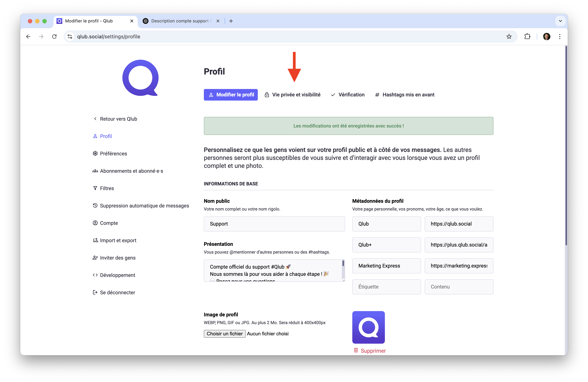Click the add-person icon beside Inviter des gens

pyautogui.click(x=95, y=258)
